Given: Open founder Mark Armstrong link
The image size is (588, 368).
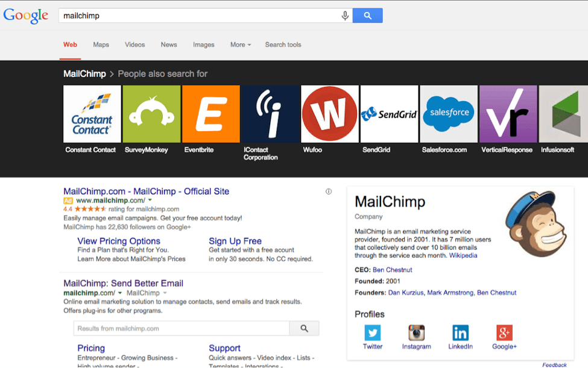Looking at the screenshot, I should click(450, 292).
